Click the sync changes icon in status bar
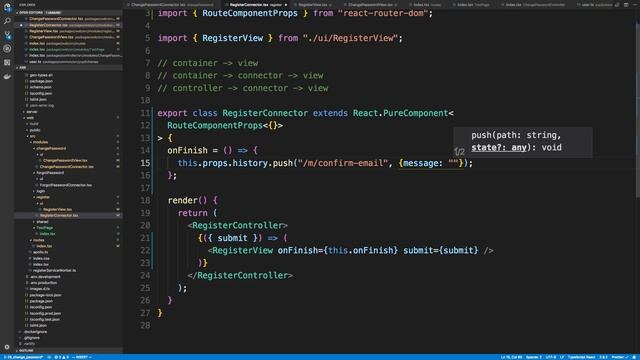 (49, 357)
